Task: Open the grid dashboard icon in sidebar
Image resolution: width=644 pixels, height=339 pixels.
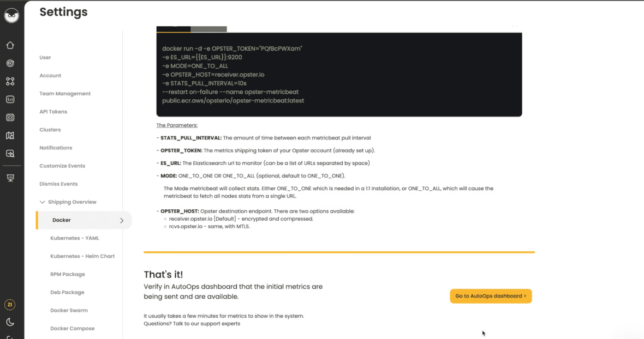Action: (x=10, y=117)
